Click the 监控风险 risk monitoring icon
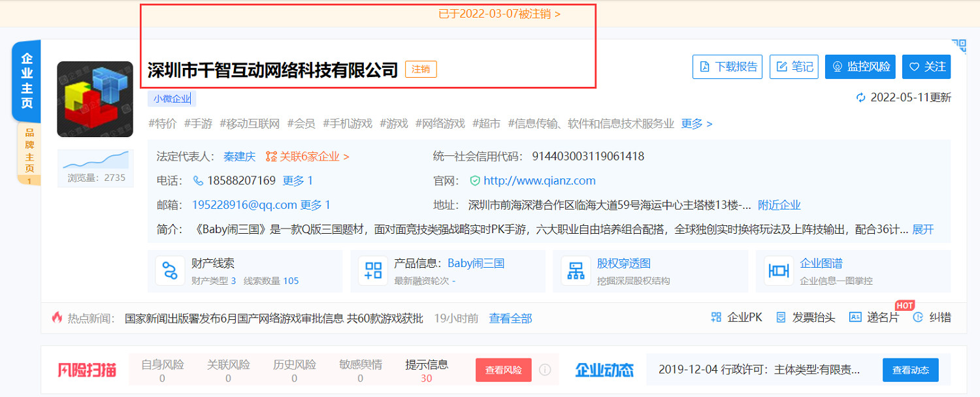 point(860,66)
